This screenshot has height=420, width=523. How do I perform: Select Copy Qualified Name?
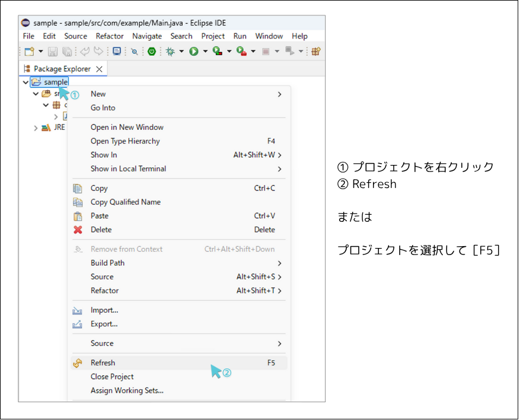point(179,202)
